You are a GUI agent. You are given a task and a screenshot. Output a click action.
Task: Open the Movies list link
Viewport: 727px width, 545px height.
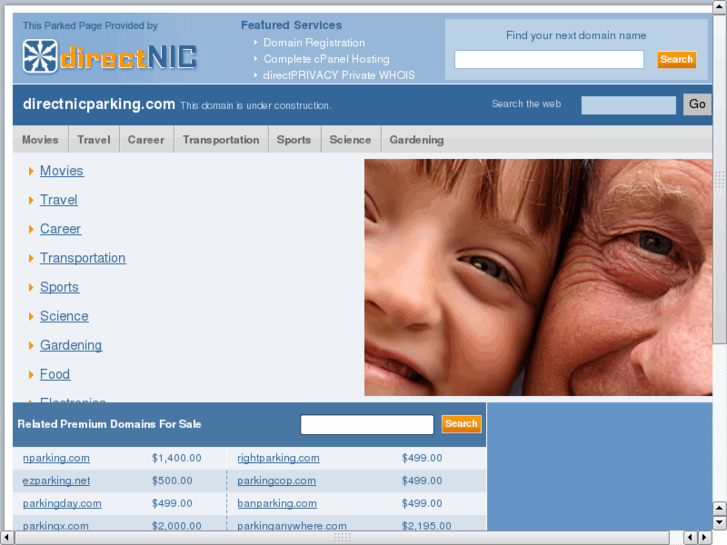pos(62,171)
